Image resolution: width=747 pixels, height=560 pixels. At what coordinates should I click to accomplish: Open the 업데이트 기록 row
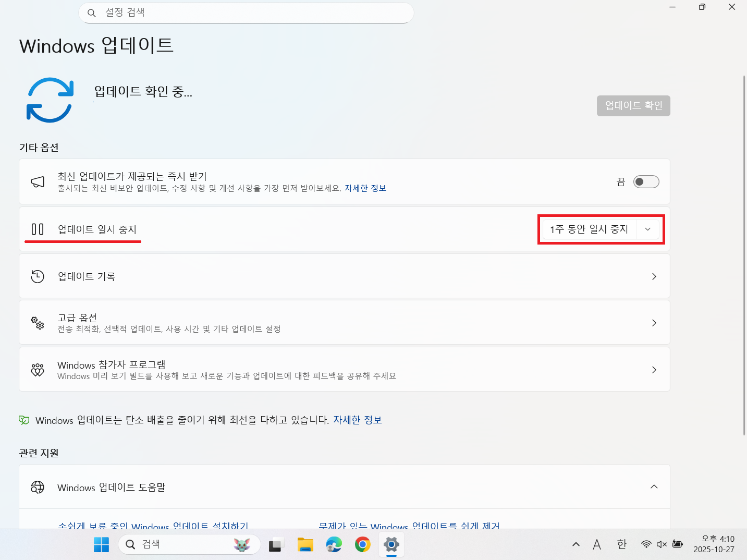(345, 276)
